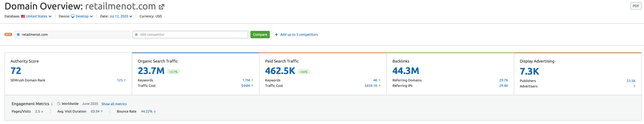Click the Engagement Metrics heading

click(x=30, y=104)
